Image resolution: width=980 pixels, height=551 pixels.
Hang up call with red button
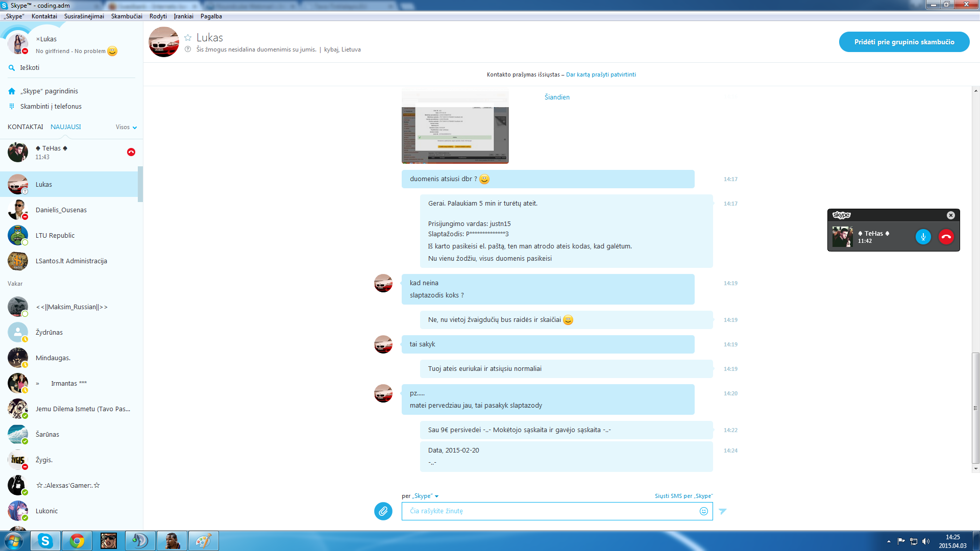[946, 237]
